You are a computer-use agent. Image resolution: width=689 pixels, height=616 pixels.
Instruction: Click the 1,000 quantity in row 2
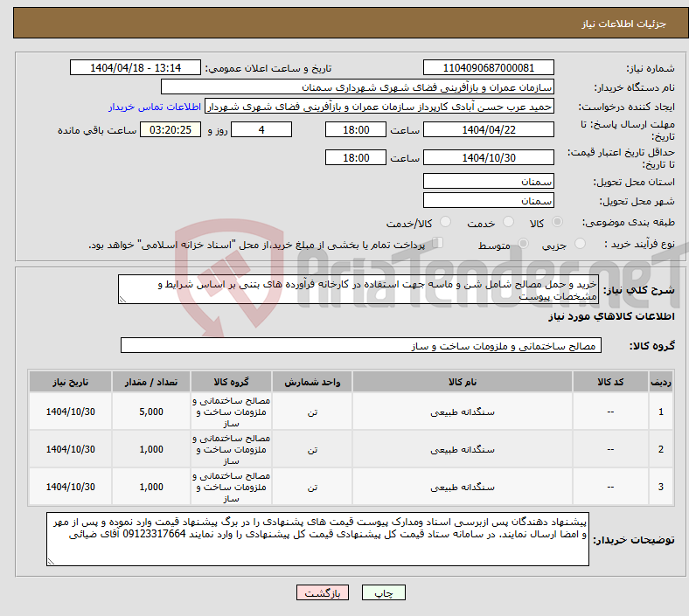(x=151, y=449)
